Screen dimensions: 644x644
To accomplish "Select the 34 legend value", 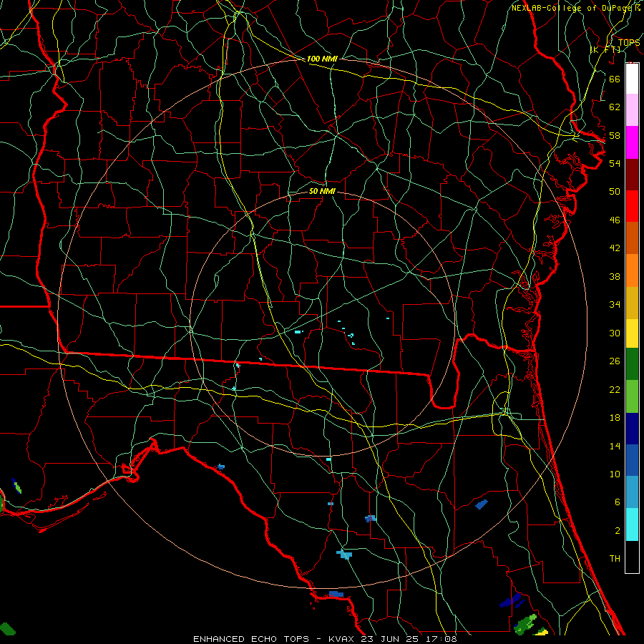I will point(615,305).
